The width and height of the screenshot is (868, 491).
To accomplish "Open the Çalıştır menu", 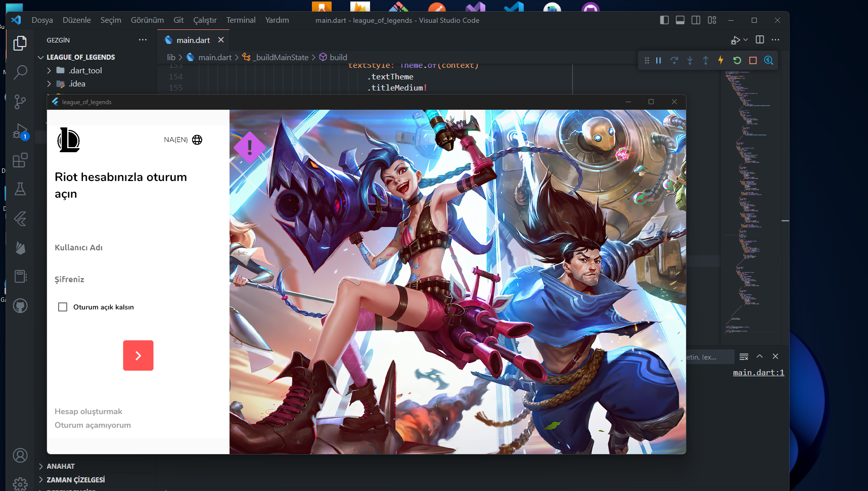I will 204,20.
